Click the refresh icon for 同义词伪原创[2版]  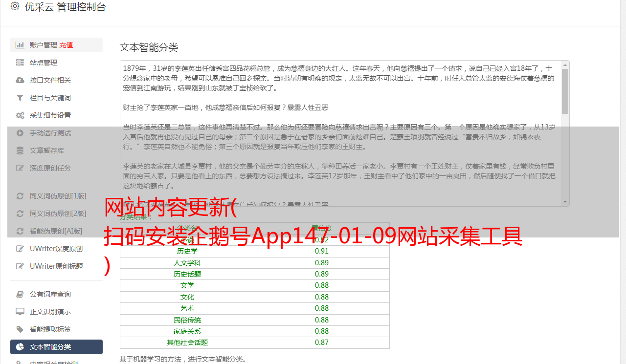(20, 214)
